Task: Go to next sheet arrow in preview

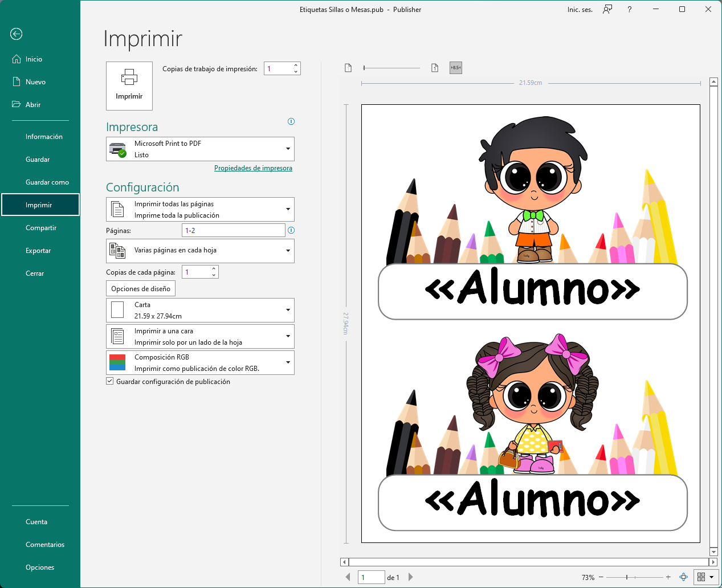Action: (411, 577)
